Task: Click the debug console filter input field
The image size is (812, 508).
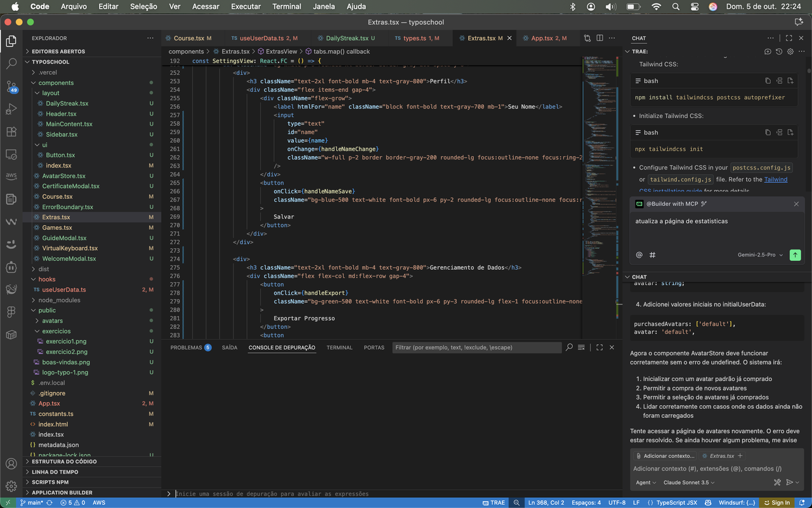Action: click(x=476, y=347)
